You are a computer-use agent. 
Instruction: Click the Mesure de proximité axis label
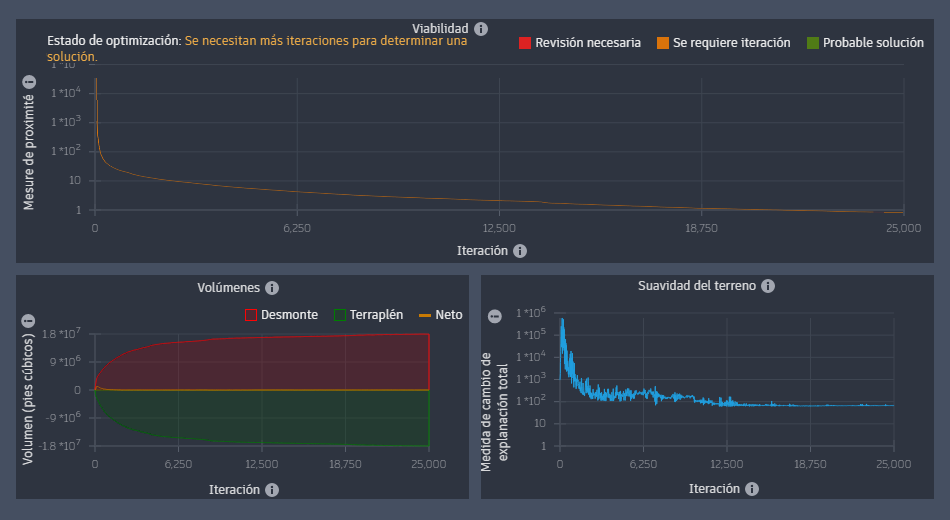point(28,152)
